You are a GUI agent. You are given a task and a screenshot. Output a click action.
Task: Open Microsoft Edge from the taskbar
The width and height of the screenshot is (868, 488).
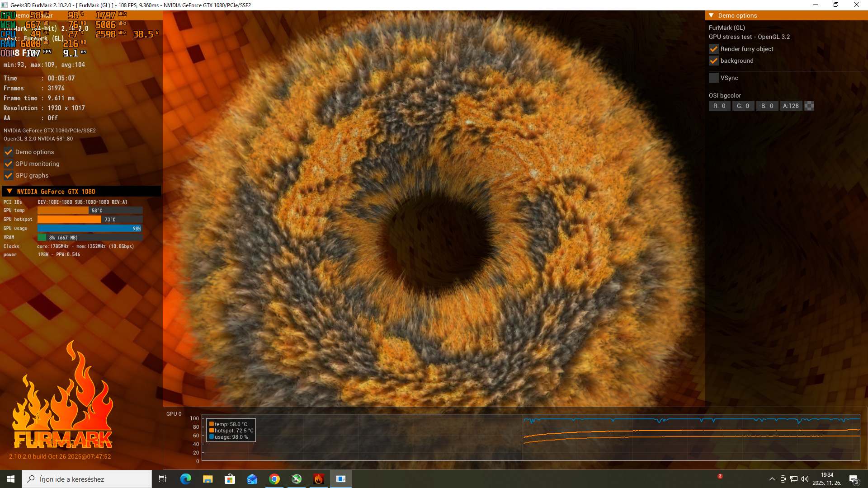pos(185,479)
